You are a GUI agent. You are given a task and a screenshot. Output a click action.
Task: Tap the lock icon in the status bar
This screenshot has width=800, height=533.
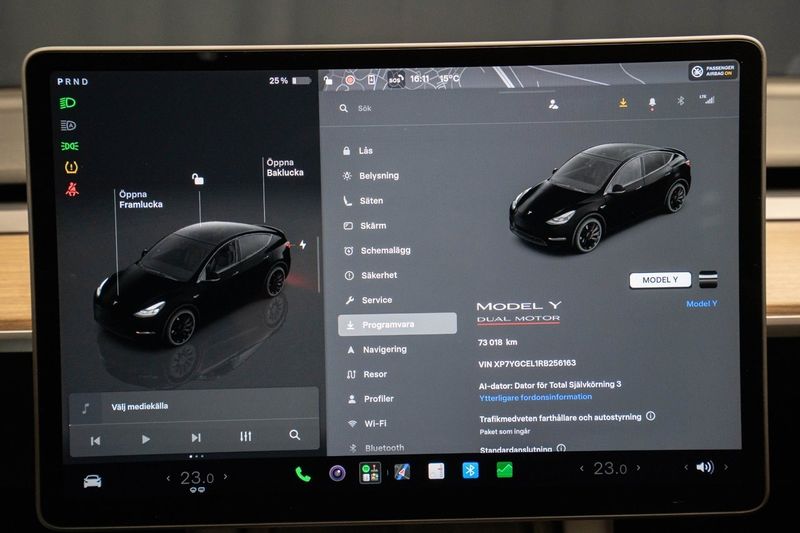[x=328, y=80]
